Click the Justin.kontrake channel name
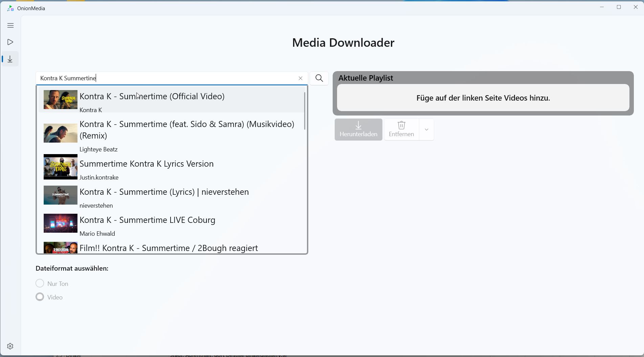The height and width of the screenshot is (357, 644). pos(99,177)
